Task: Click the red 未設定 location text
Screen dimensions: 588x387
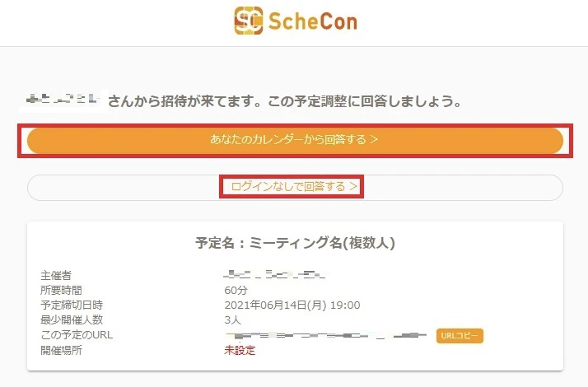Action: click(x=240, y=351)
